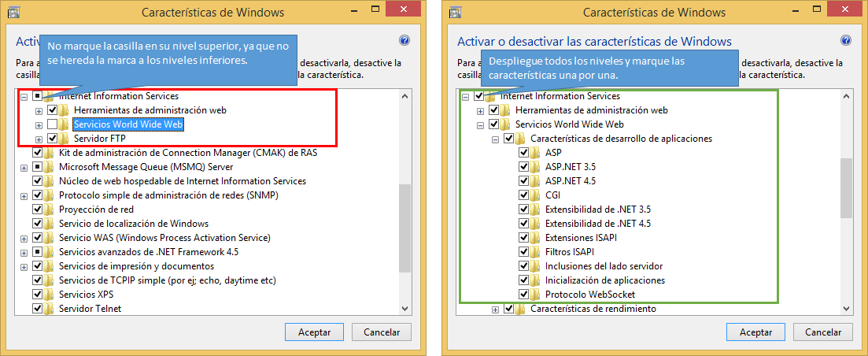Expand Herramientas de administración web in left window
The image size is (868, 356).
pyautogui.click(x=39, y=111)
